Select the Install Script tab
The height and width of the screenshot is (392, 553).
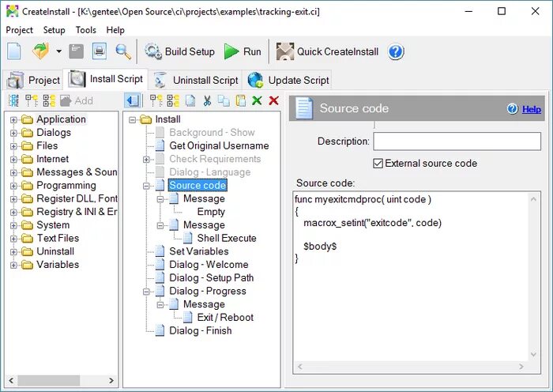pyautogui.click(x=106, y=79)
